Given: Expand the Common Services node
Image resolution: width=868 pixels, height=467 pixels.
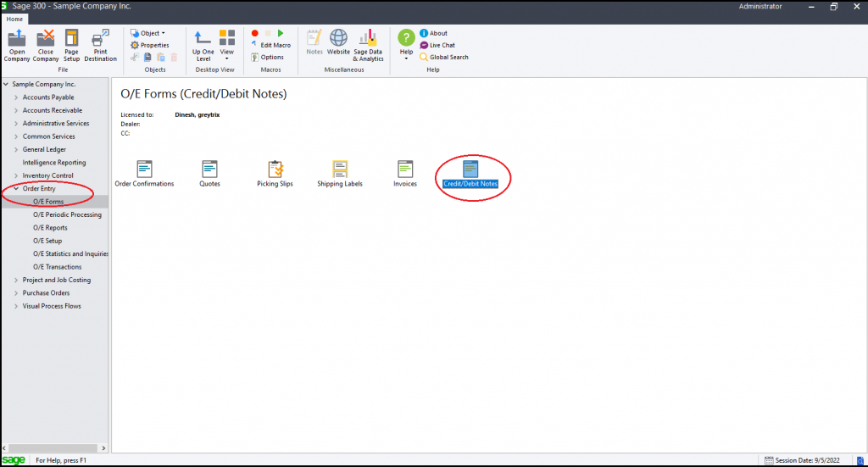Looking at the screenshot, I should (x=16, y=136).
